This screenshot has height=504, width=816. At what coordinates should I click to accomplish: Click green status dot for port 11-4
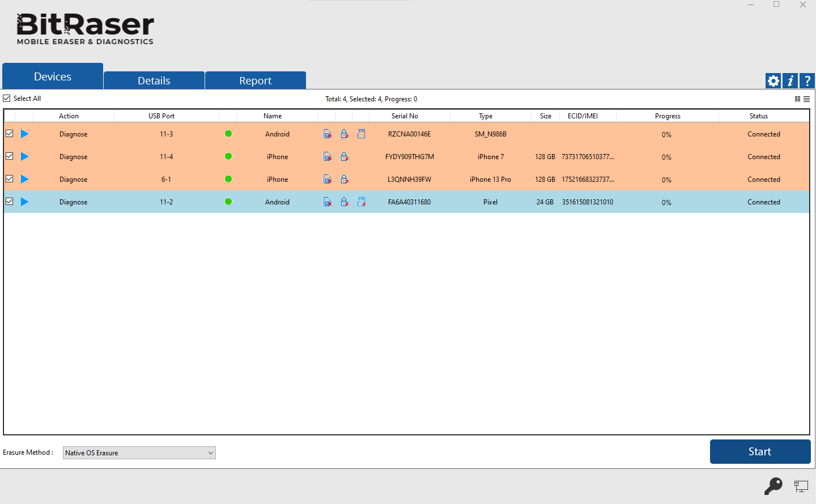(228, 156)
